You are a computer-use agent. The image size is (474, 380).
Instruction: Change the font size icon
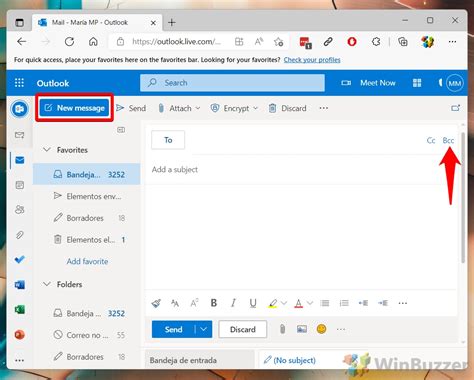pos(175,303)
